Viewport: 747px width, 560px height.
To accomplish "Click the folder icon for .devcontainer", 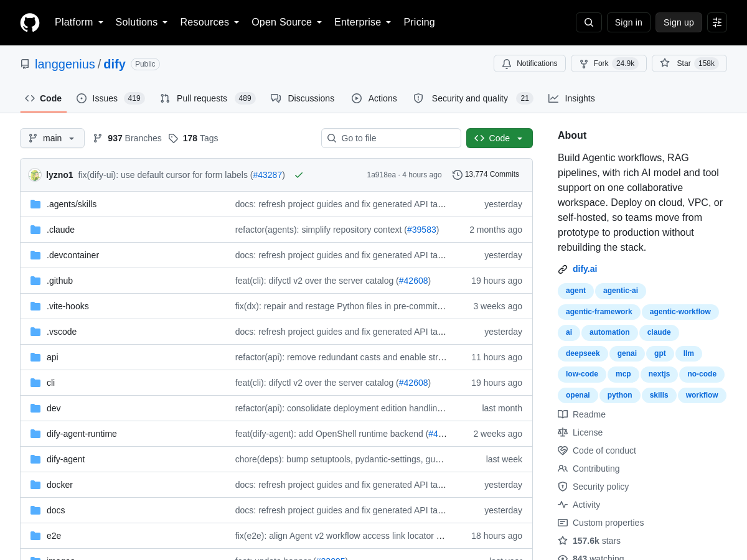I will point(35,255).
